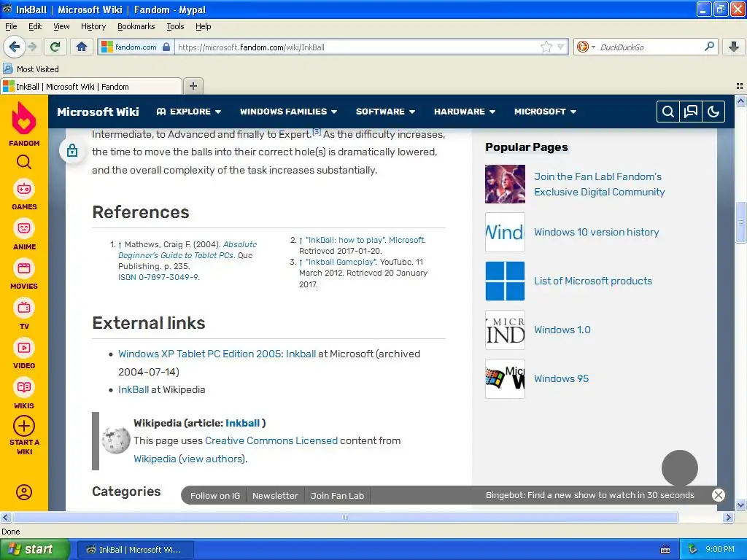Click the browser Forward arrow button

[x=32, y=47]
